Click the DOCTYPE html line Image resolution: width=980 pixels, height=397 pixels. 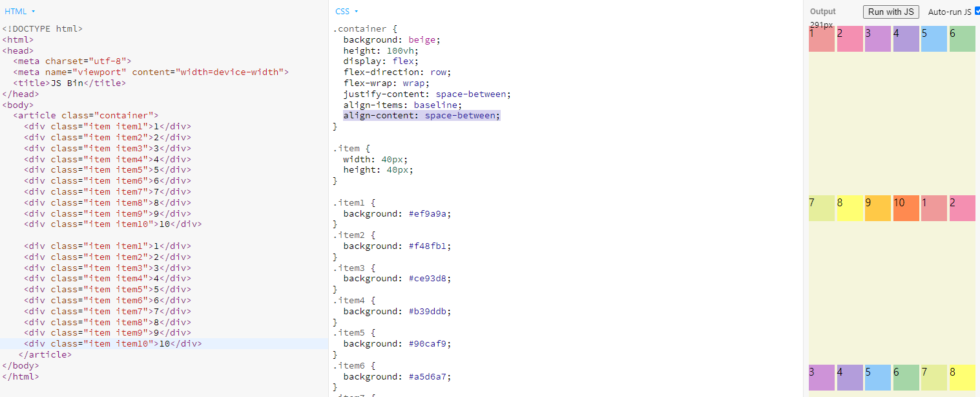click(43, 28)
